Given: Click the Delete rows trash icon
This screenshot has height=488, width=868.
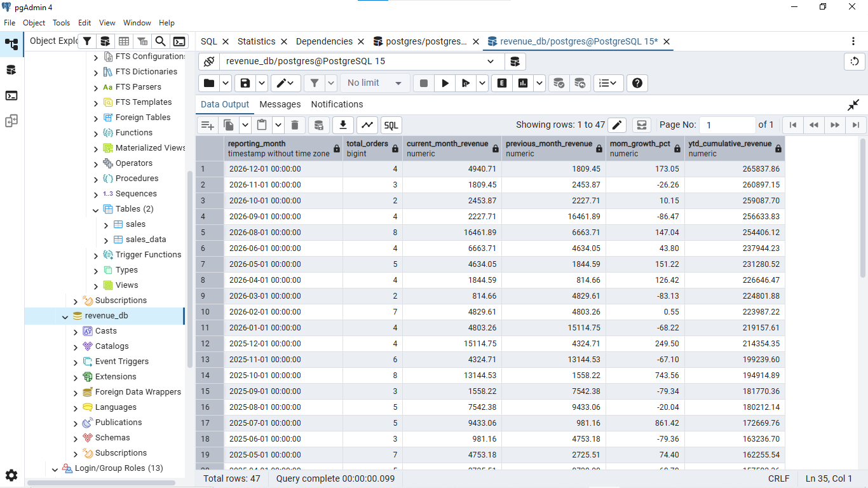Looking at the screenshot, I should (295, 125).
